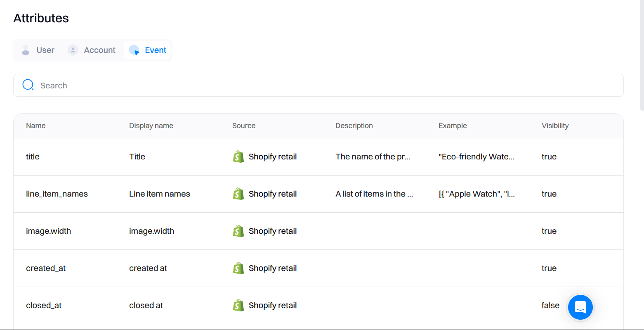This screenshot has width=644, height=330.
Task: Select the 'created_at' attribute name
Action: [x=46, y=268]
